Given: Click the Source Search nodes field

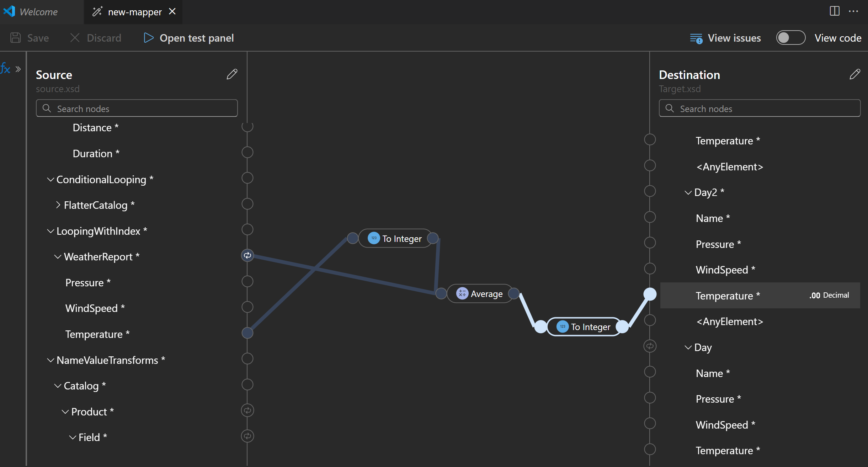Looking at the screenshot, I should point(137,108).
